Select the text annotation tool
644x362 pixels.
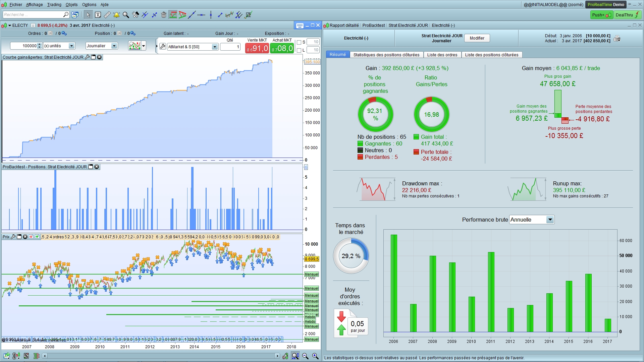coord(98,15)
